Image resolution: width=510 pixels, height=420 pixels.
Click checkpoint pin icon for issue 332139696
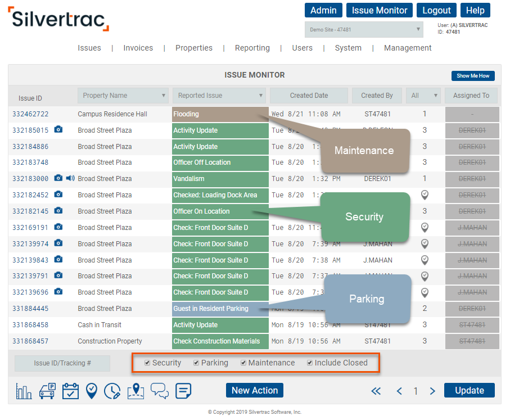point(425,292)
